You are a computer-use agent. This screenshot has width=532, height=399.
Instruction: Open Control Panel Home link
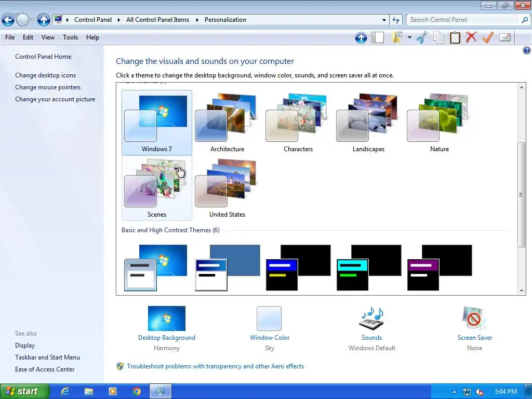[43, 57]
